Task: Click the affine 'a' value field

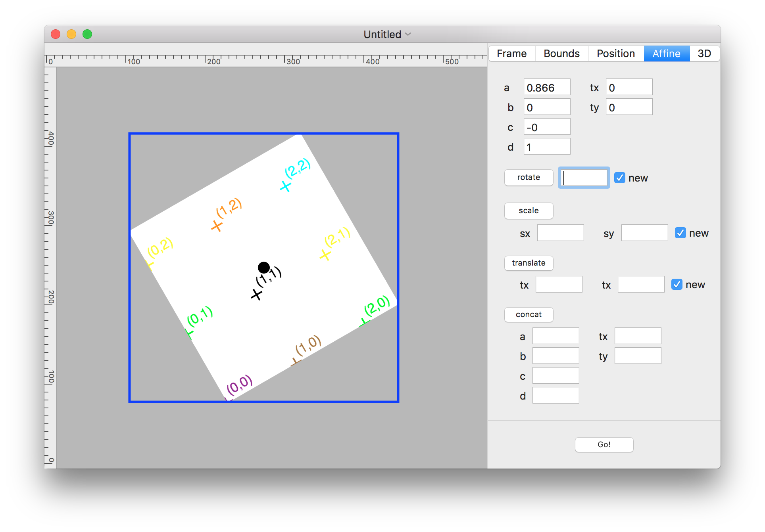Action: tap(547, 87)
